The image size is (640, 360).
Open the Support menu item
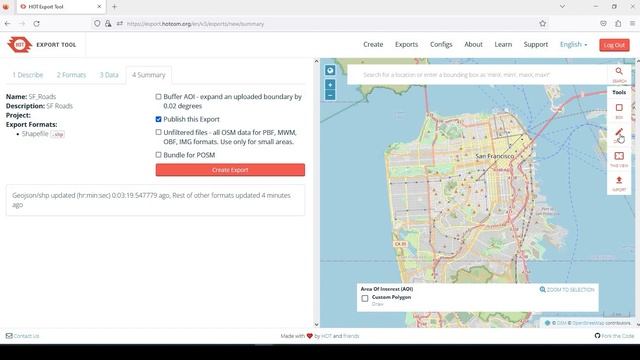tap(536, 44)
